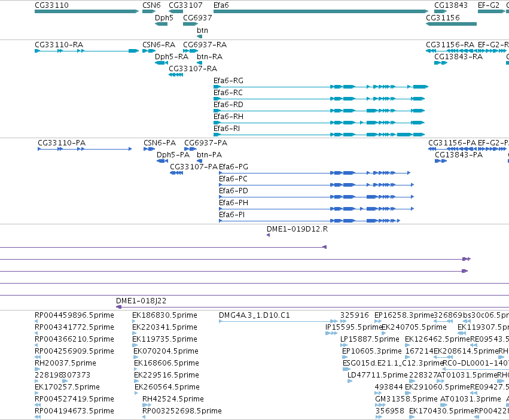Select the EF-G2 gene label
This screenshot has height=420, width=509.
click(489, 5)
